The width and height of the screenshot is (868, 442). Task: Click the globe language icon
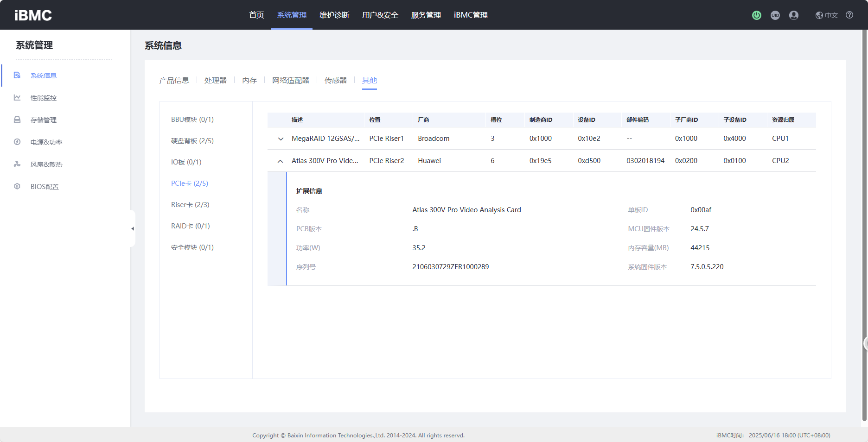[x=819, y=15]
